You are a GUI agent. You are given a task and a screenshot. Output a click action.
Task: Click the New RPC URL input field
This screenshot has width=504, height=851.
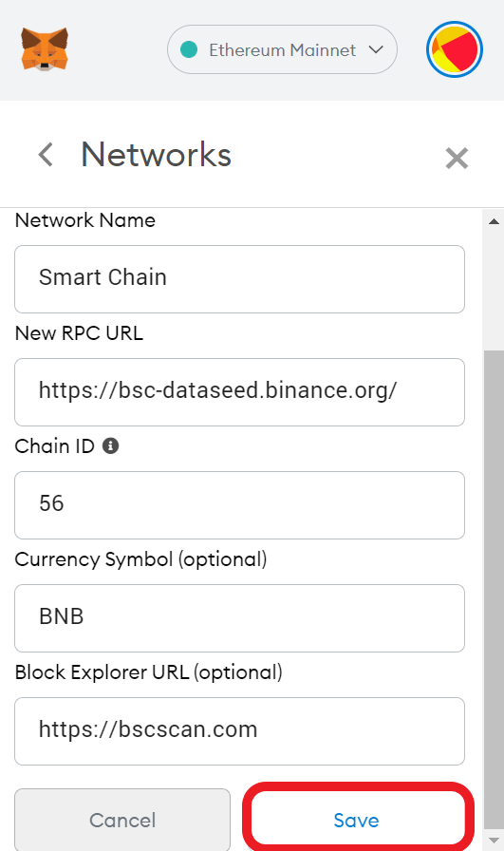point(240,392)
